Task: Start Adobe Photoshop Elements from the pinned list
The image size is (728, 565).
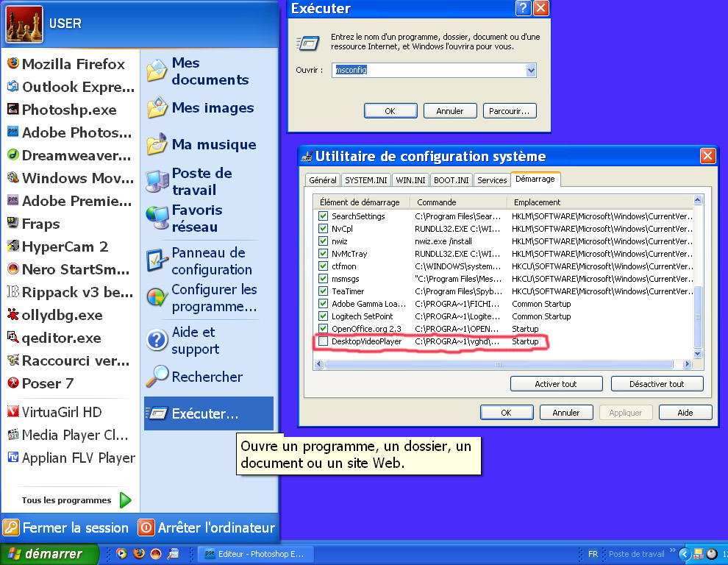Action: tap(70, 132)
